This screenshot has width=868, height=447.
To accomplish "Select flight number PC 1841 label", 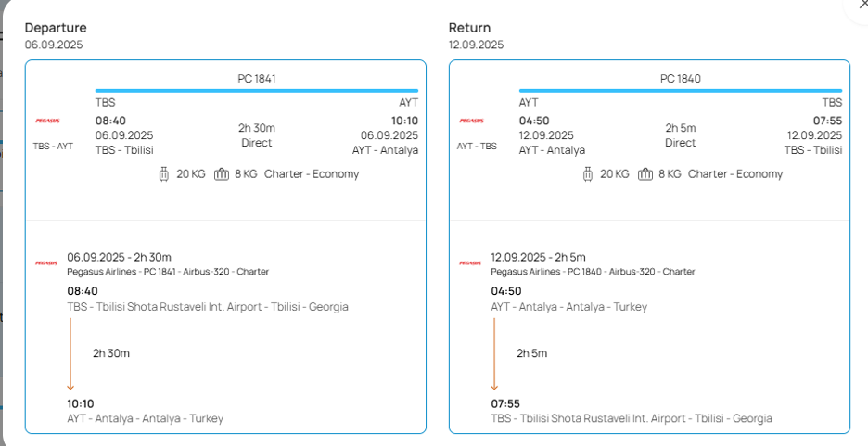I will [257, 79].
